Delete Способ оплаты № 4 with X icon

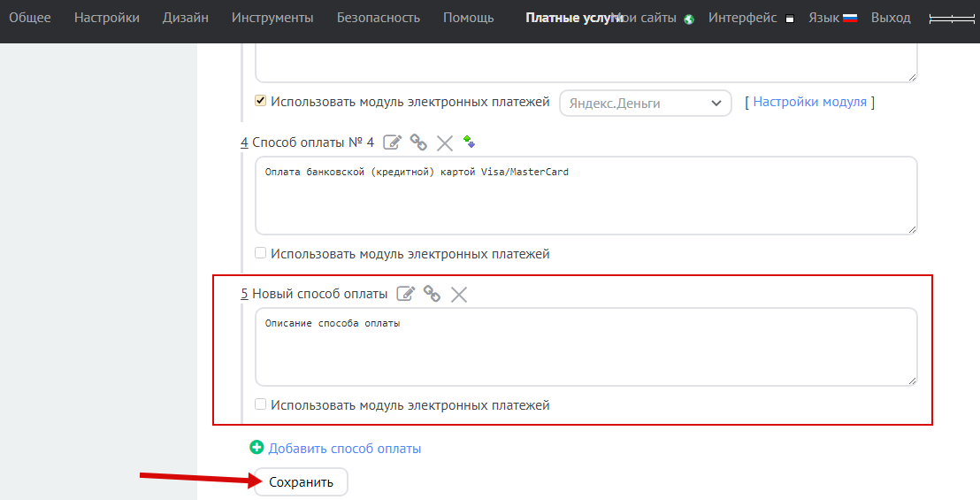pos(445,142)
